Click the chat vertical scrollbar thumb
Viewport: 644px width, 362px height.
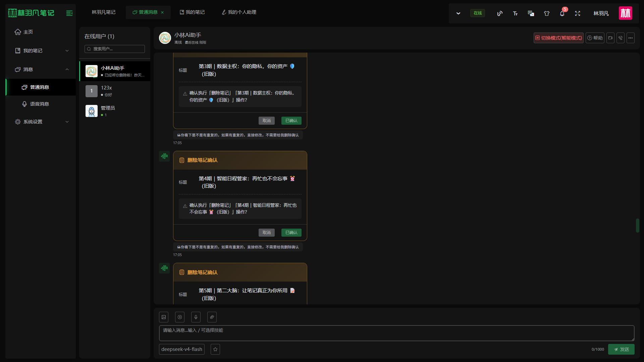click(x=637, y=226)
